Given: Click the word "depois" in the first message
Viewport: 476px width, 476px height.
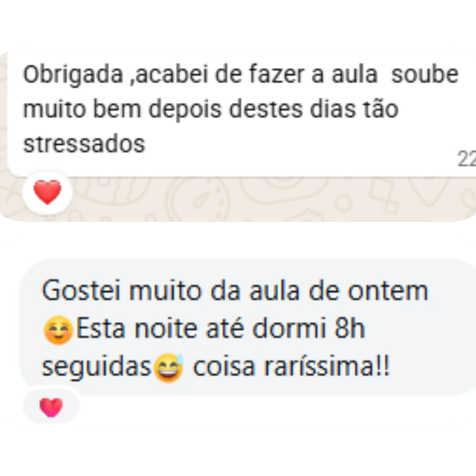Looking at the screenshot, I should (185, 110).
